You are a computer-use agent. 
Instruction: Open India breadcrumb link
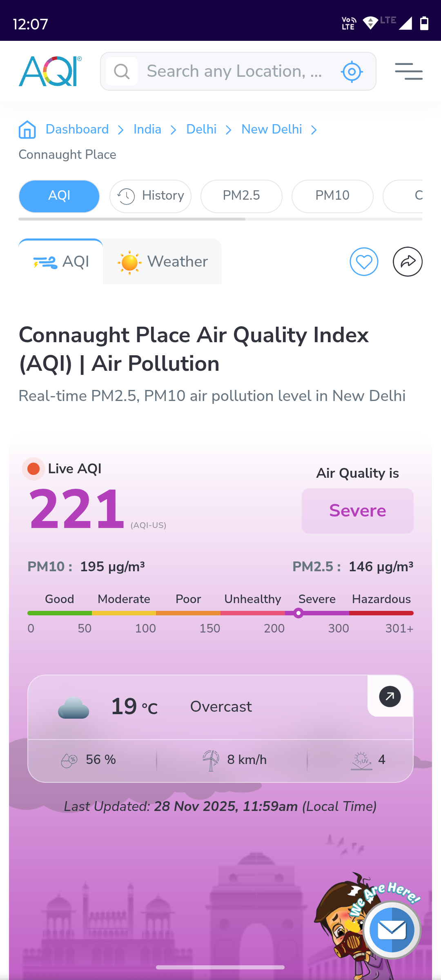click(x=147, y=129)
